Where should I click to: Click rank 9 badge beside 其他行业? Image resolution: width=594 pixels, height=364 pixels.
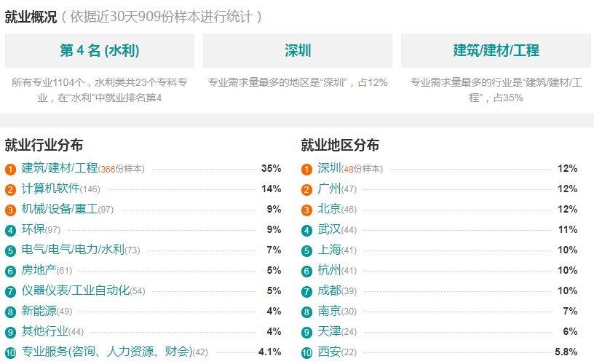pos(11,333)
